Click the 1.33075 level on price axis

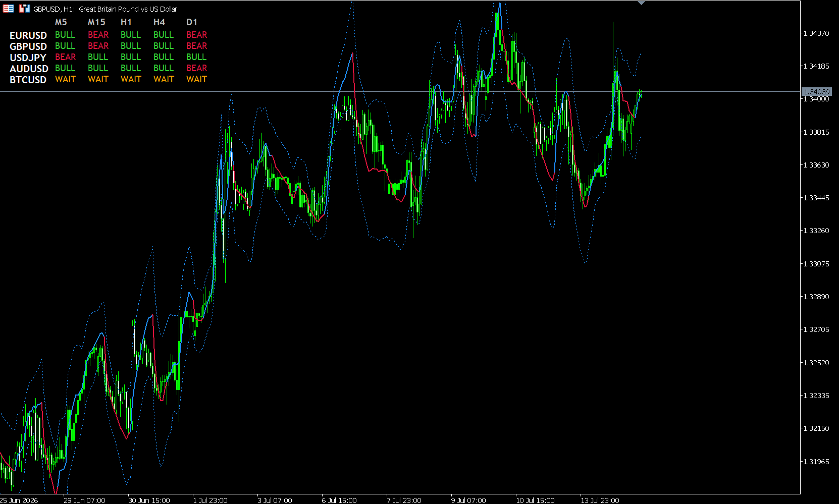pos(816,264)
